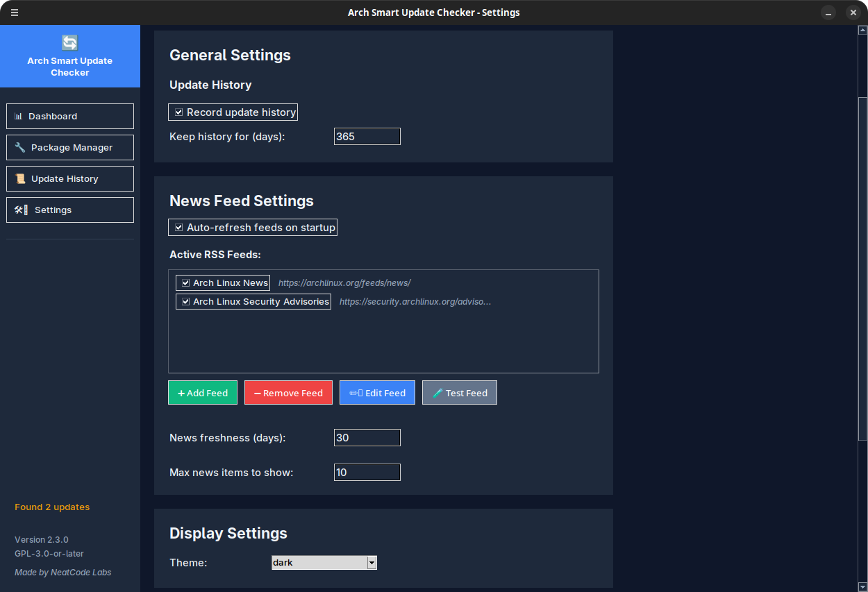Toggle Arch Linux Security Advisories feed
Screen dimensions: 868x592
253,301
